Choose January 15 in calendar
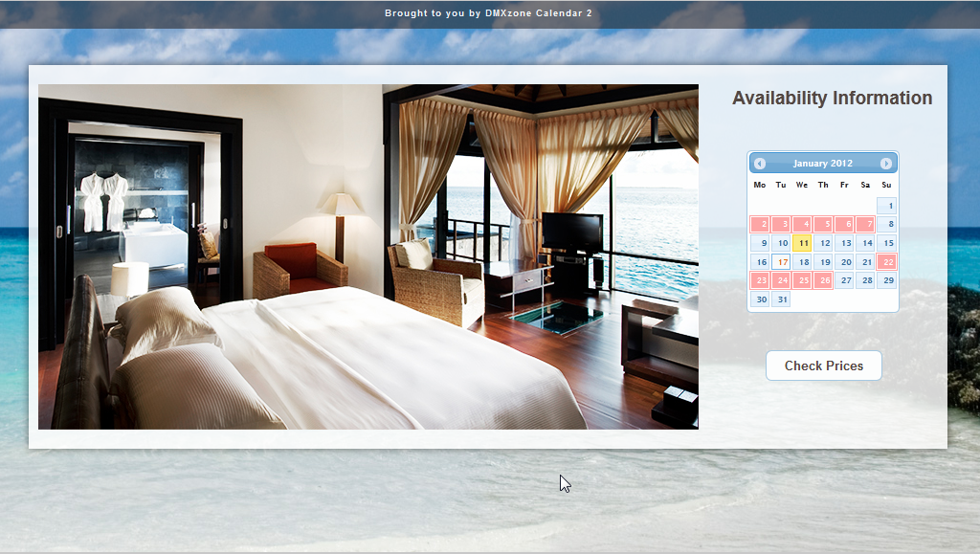This screenshot has width=980, height=554. pyautogui.click(x=886, y=243)
